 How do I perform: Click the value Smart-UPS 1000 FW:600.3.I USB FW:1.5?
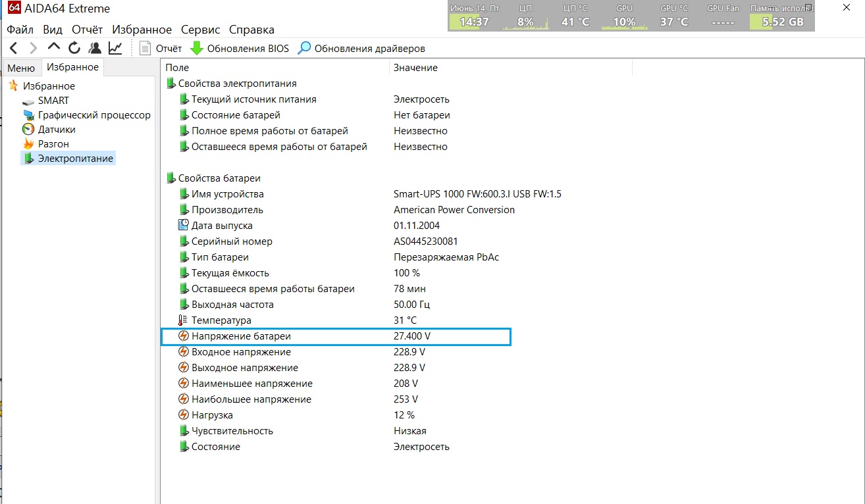pyautogui.click(x=477, y=194)
